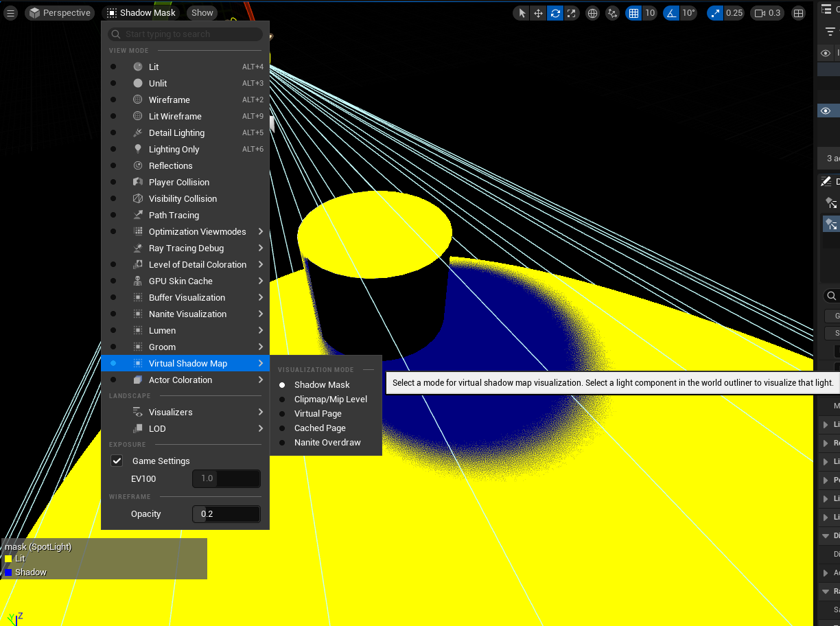Open the viewport layout grid icon
The image size is (840, 626).
[x=798, y=13]
